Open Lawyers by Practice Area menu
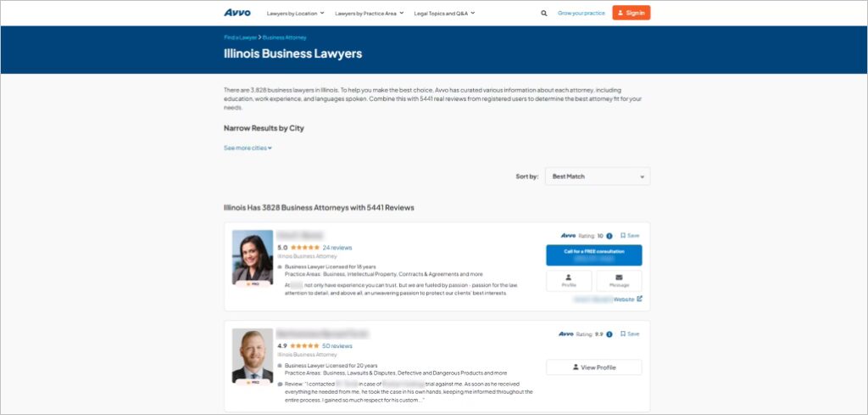This screenshot has width=868, height=415. [368, 14]
